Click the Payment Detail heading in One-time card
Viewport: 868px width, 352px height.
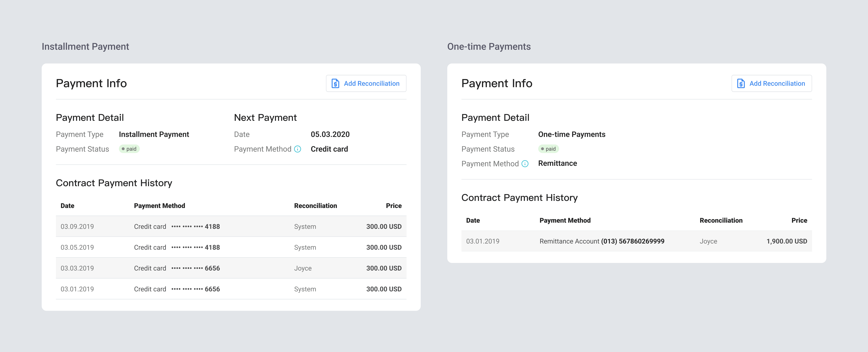click(x=495, y=118)
